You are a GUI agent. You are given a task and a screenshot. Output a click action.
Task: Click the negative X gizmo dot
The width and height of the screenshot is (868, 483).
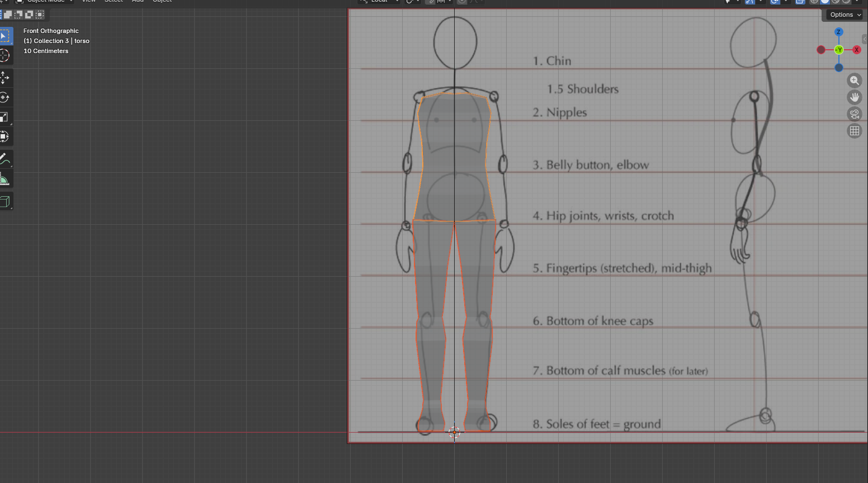click(x=820, y=50)
